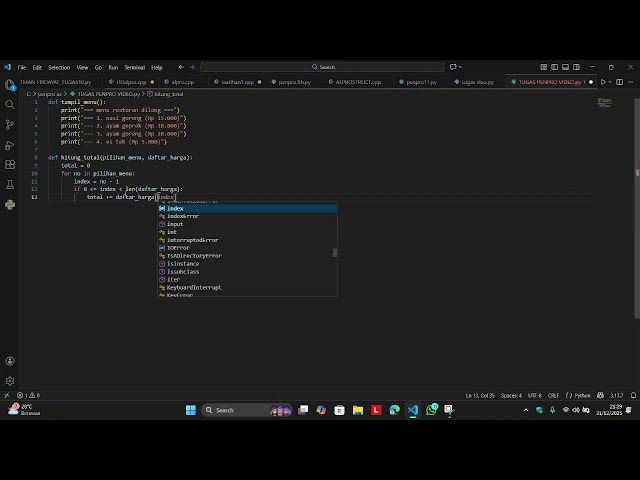Select 'input' from autocomplete suggestions
This screenshot has width=640, height=480.
click(x=175, y=224)
